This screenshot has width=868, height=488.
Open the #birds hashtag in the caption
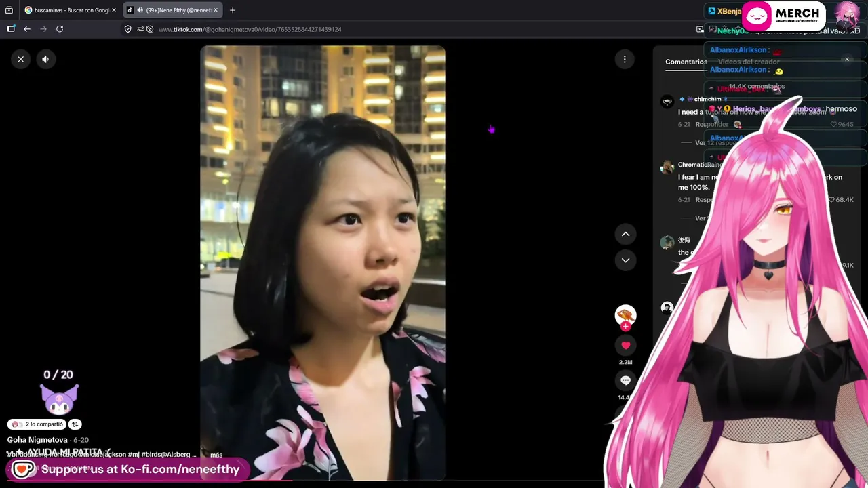pos(151,454)
